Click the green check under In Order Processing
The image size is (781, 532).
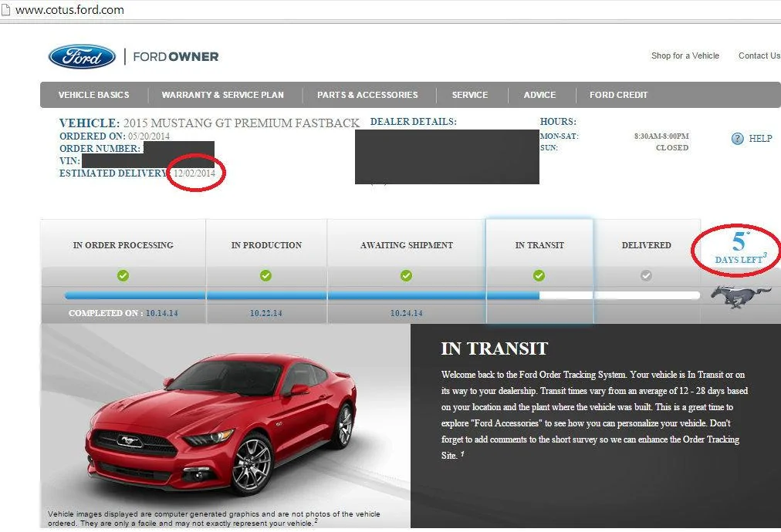point(123,275)
